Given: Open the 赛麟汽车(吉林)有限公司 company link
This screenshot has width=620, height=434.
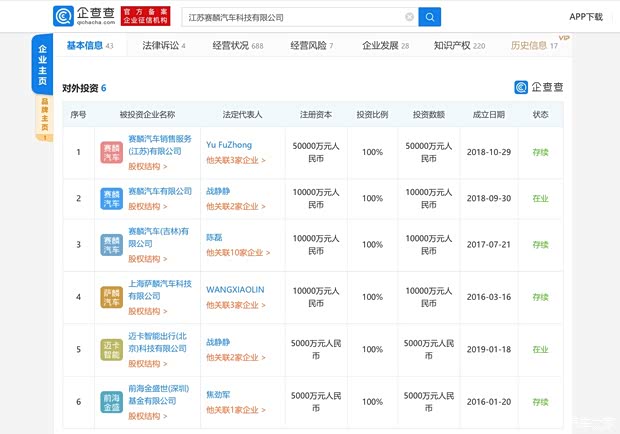Looking at the screenshot, I should tap(160, 235).
